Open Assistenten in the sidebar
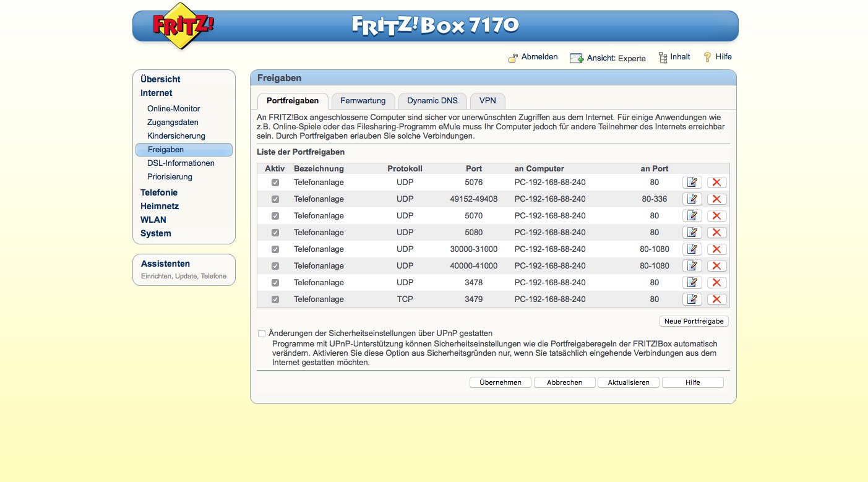868x482 pixels. pos(166,264)
